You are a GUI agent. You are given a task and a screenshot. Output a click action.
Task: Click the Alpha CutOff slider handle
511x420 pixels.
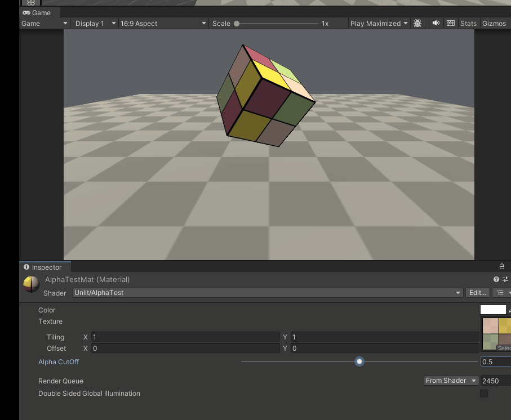pos(359,361)
